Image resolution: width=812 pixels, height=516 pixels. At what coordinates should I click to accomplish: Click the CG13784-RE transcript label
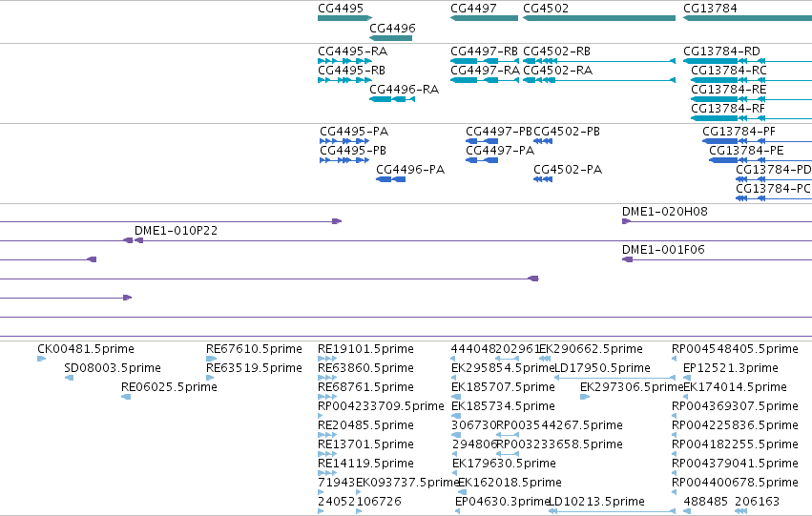729,90
